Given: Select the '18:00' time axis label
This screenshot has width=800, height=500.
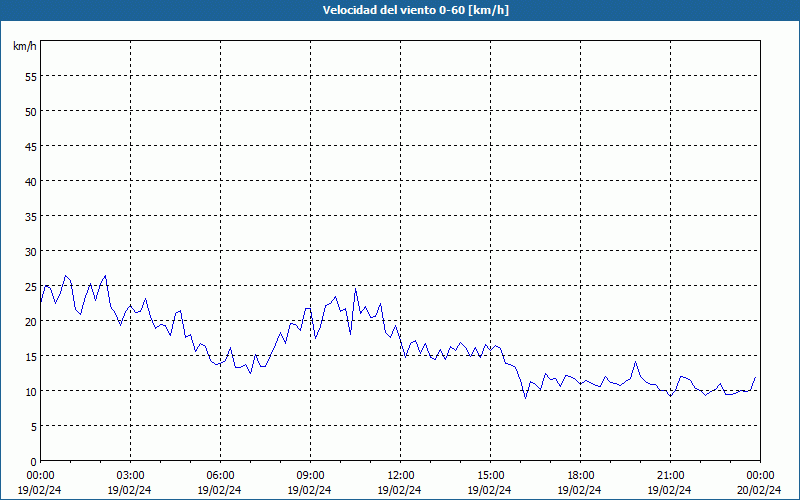Looking at the screenshot, I should [580, 476].
